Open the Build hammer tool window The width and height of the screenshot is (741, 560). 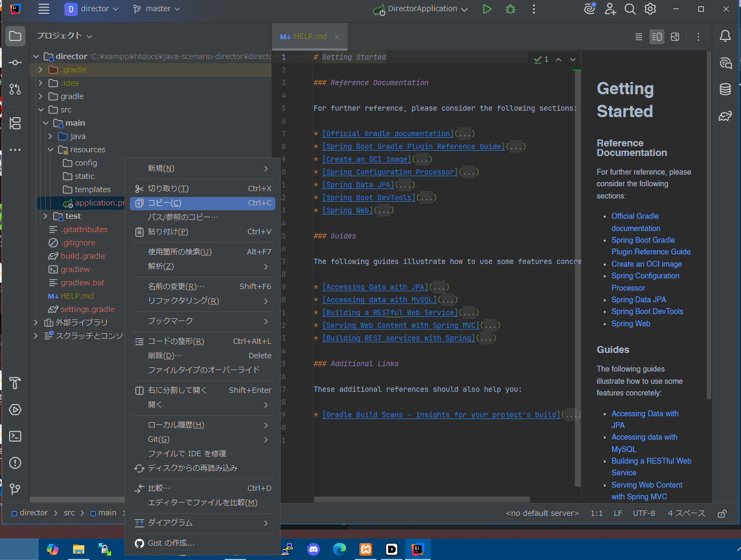[x=15, y=383]
